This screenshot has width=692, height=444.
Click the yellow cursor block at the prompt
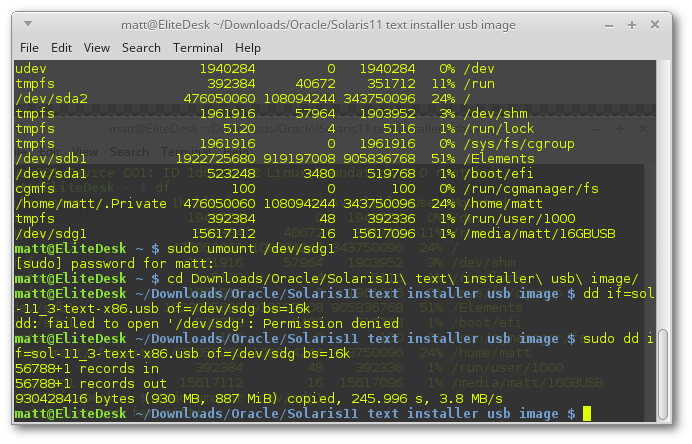point(587,413)
